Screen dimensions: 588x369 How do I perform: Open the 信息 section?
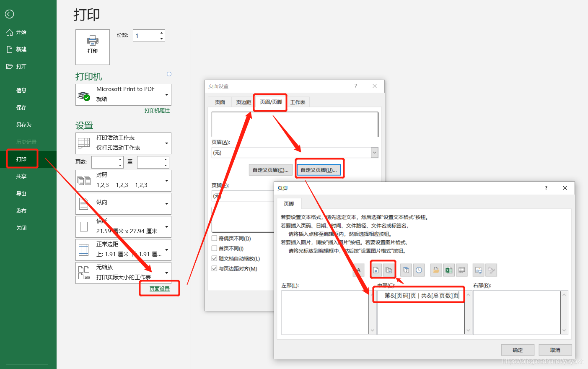[21, 91]
